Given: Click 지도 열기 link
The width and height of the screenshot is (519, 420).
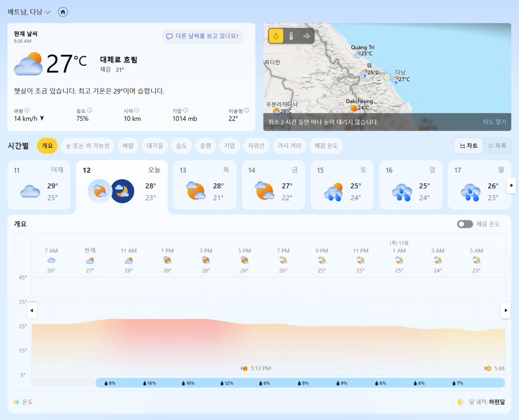Looking at the screenshot, I should click(x=494, y=122).
